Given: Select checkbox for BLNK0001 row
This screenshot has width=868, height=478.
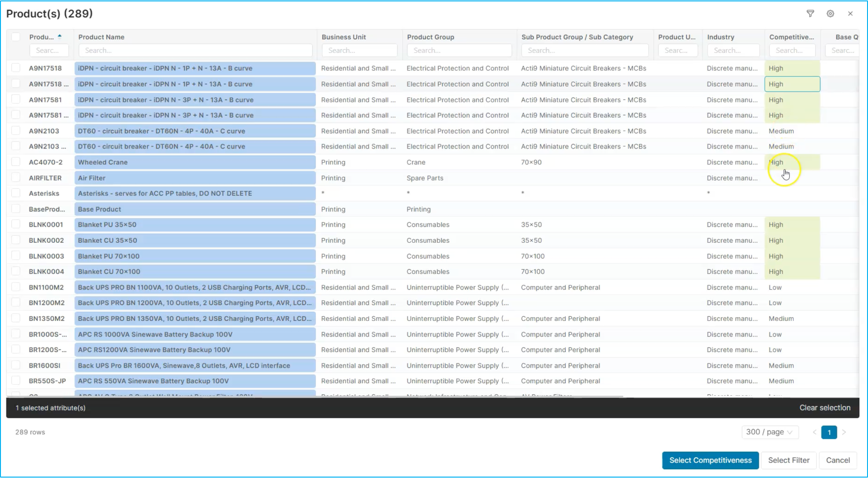Looking at the screenshot, I should tap(16, 224).
